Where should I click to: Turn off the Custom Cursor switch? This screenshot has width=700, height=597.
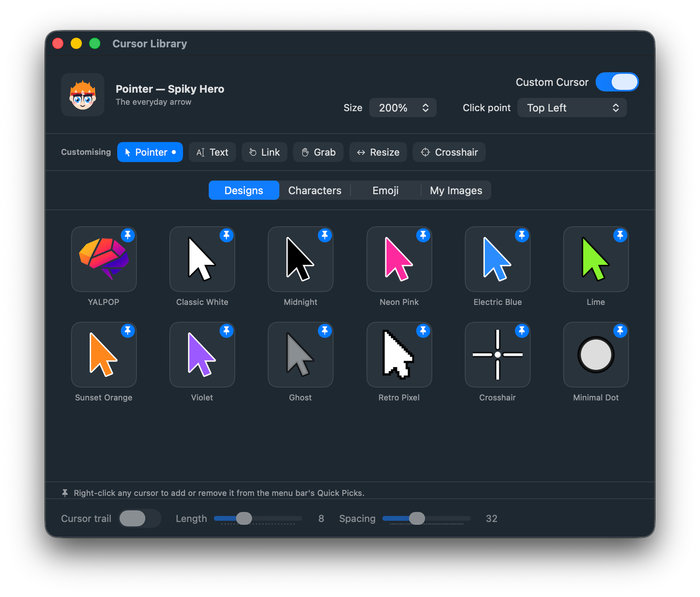(x=617, y=82)
